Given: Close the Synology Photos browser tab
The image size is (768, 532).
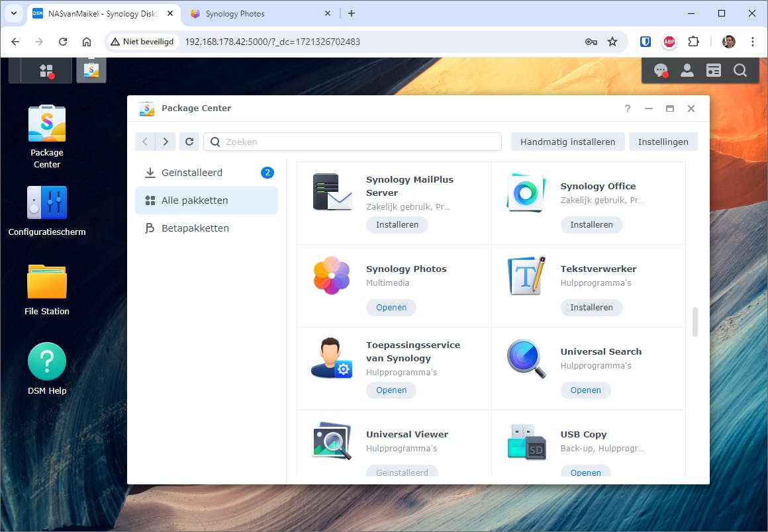Looking at the screenshot, I should 328,13.
